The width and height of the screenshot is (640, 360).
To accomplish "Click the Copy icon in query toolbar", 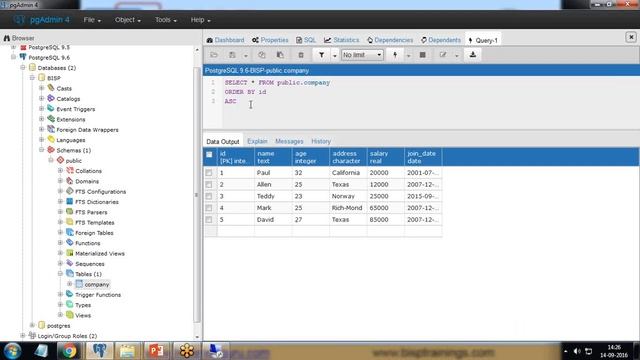I will pos(262,55).
